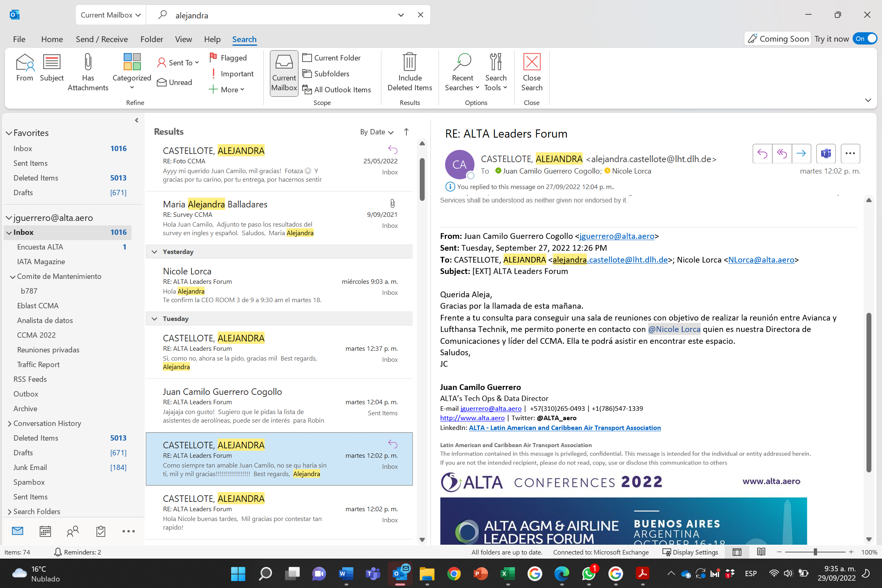Screen dimensions: 882x588
Task: Filter results to Flagged messages
Action: pos(228,58)
